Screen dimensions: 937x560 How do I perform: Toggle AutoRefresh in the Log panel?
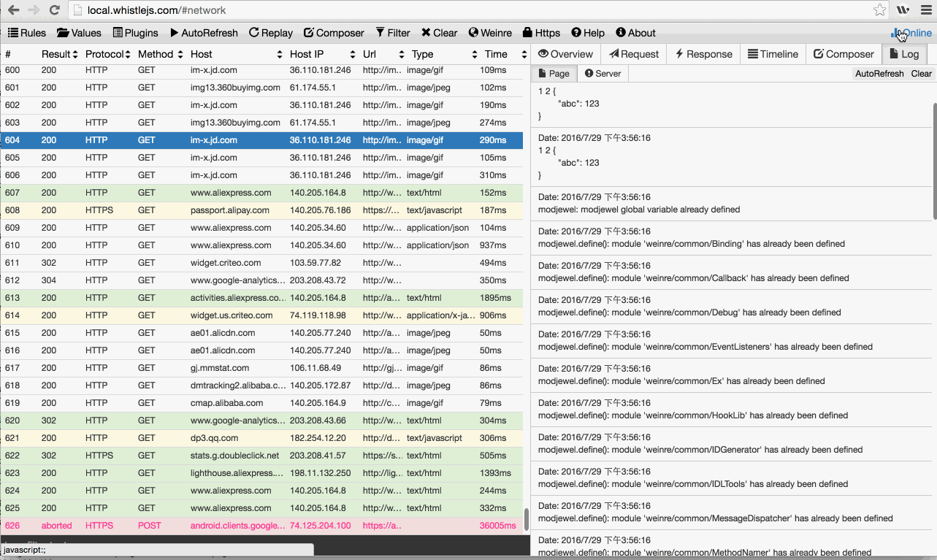click(879, 74)
